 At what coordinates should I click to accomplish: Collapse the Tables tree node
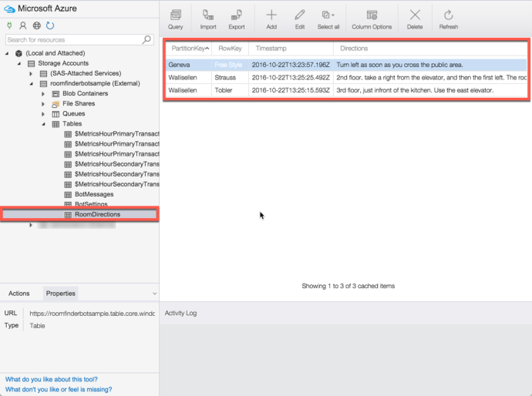(x=44, y=123)
